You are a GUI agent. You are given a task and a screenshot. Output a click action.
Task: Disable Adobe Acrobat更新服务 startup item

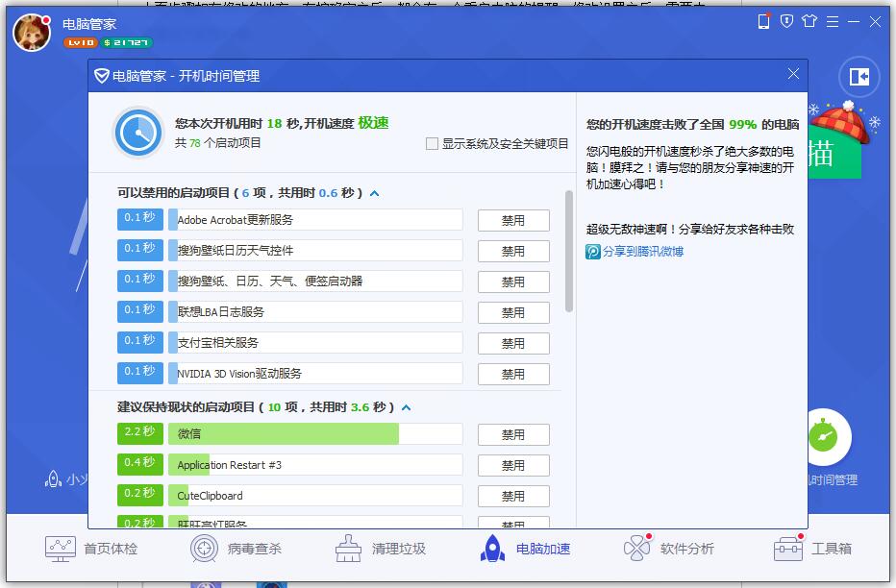pyautogui.click(x=513, y=220)
